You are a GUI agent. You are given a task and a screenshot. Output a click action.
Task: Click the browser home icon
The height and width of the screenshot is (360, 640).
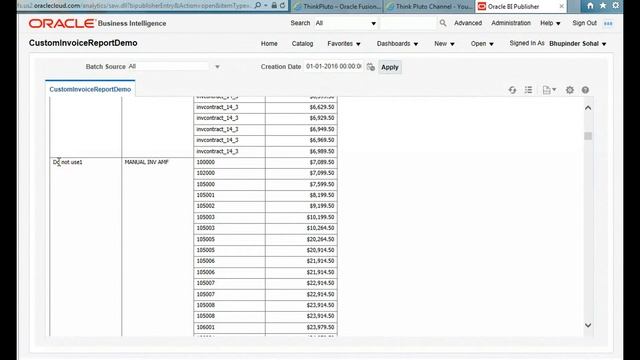[x=590, y=6]
